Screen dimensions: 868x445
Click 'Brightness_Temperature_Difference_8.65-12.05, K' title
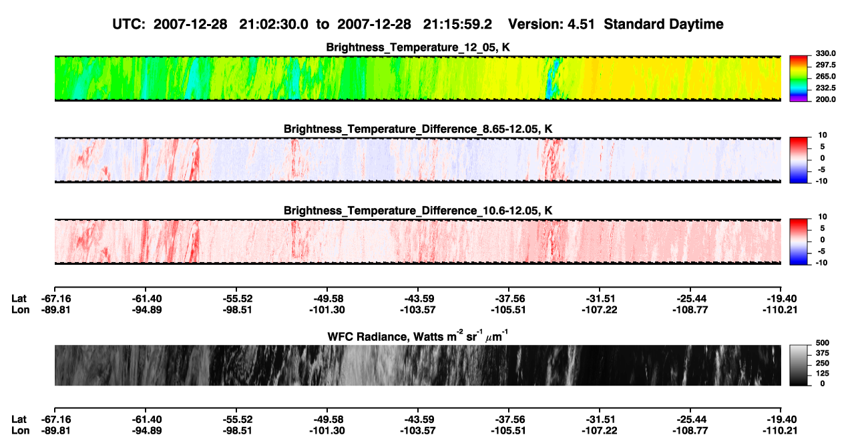click(418, 128)
